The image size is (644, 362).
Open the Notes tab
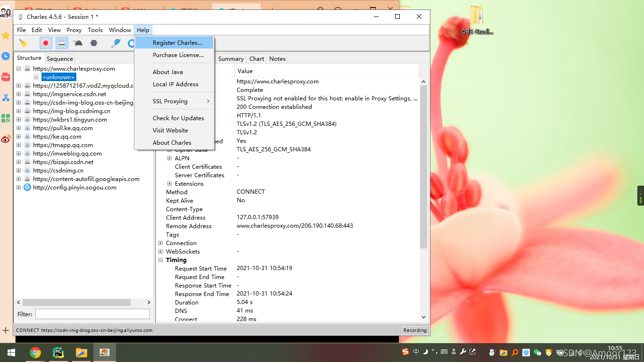coord(277,58)
